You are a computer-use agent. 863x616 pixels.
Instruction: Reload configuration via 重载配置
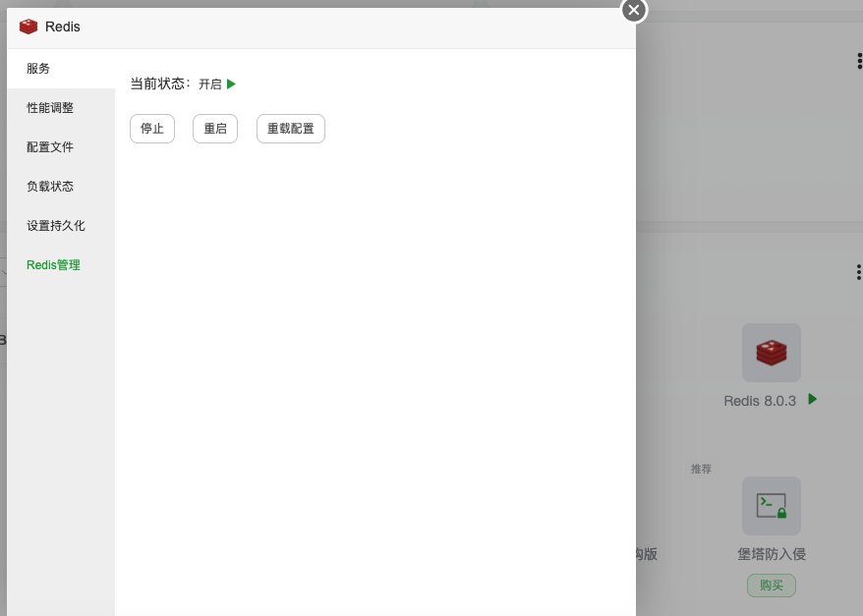tap(290, 128)
